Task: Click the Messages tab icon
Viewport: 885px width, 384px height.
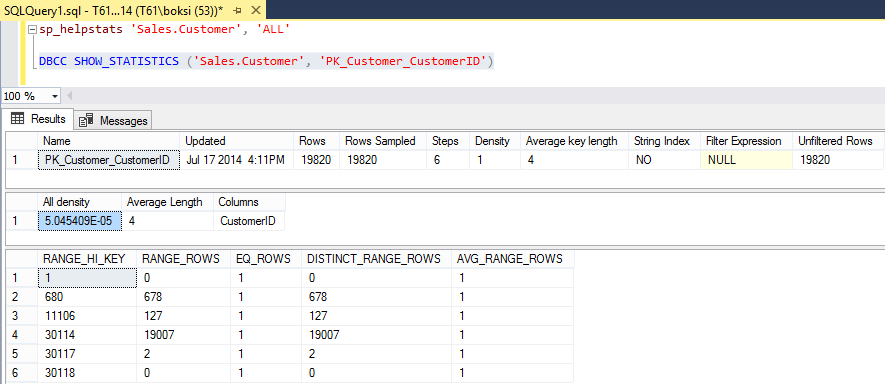Action: 86,120
